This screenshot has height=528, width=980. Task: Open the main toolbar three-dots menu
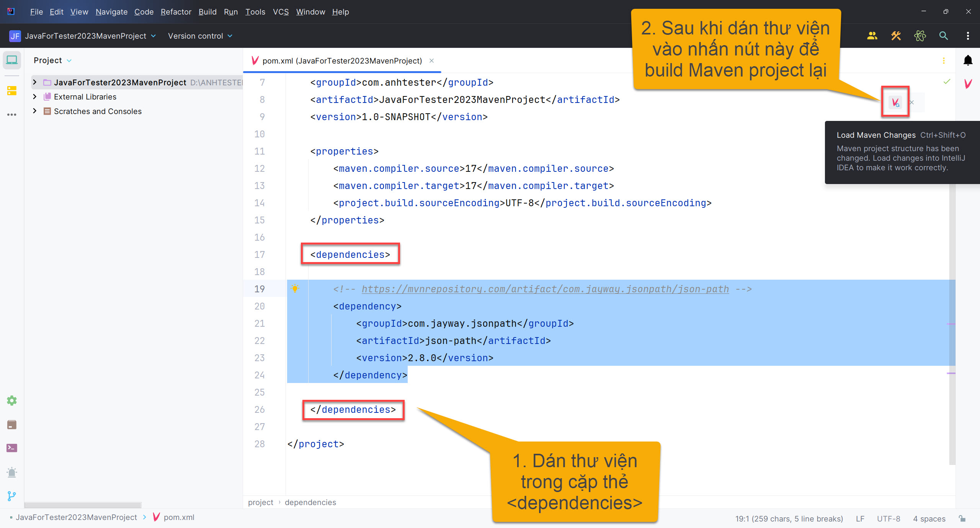[968, 36]
